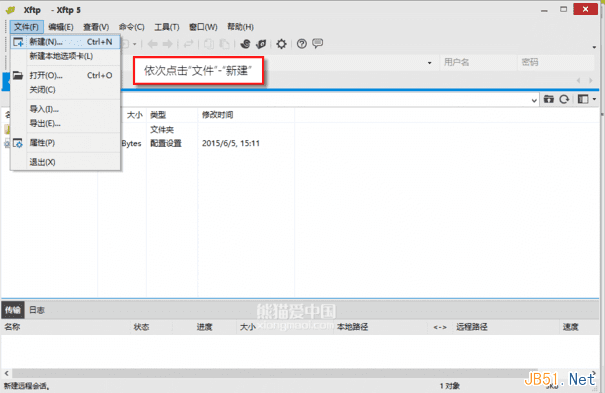This screenshot has height=393, width=605.
Task: Click the green leaf Xftp toolbar icon
Action: [x=261, y=44]
